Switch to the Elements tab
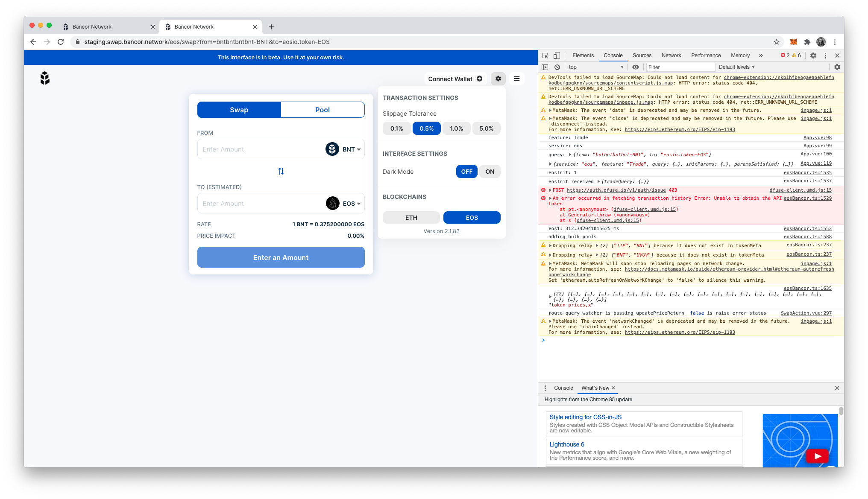This screenshot has width=868, height=499. coord(583,55)
